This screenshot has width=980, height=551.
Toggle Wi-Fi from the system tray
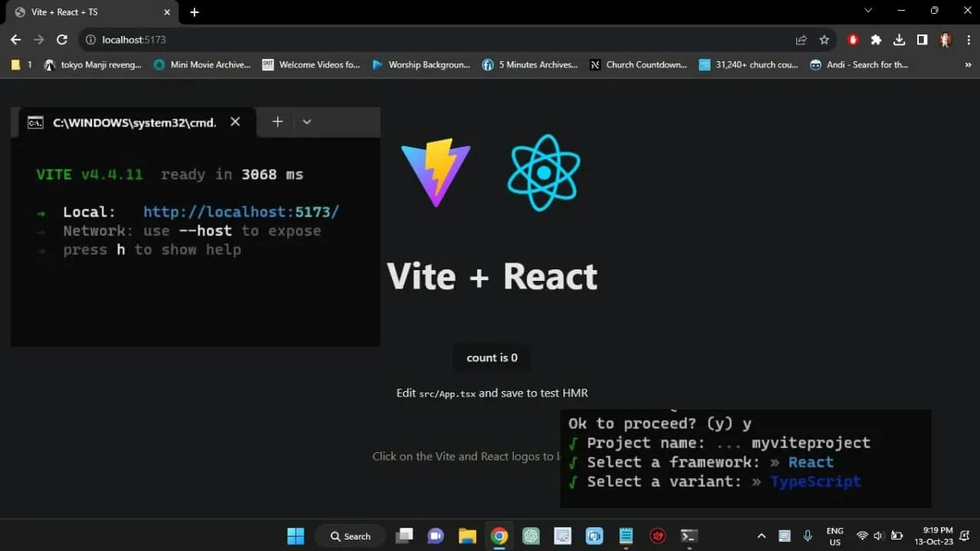pyautogui.click(x=864, y=536)
